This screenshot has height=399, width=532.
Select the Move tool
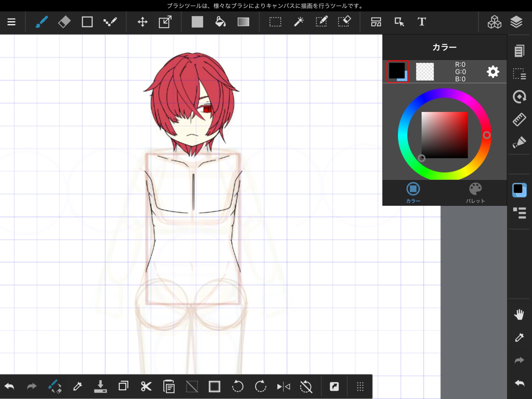coord(143,22)
